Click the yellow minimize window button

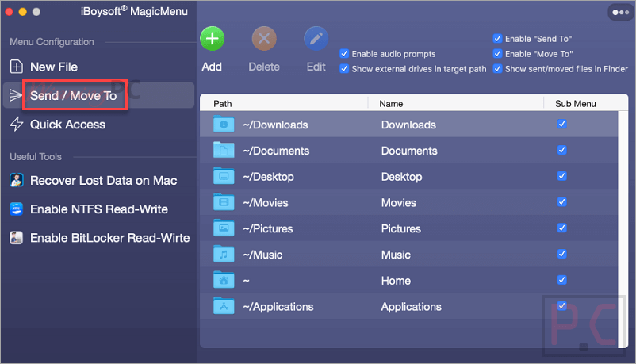[x=23, y=12]
